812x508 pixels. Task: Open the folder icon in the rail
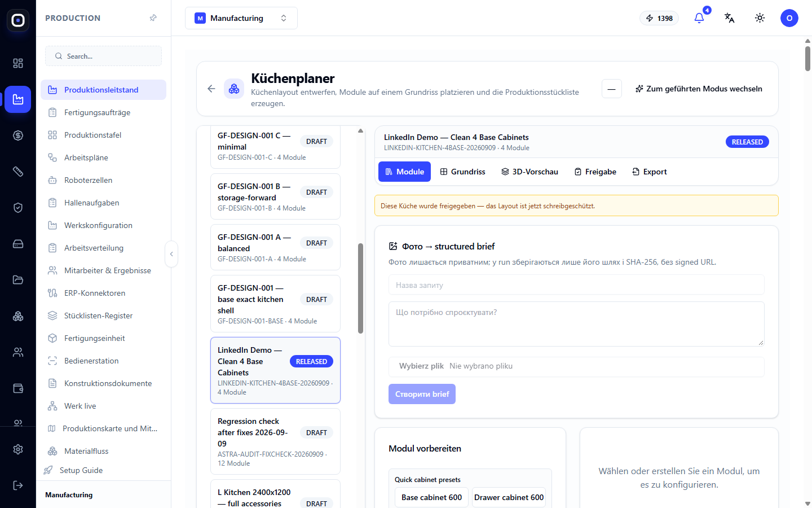(x=18, y=280)
